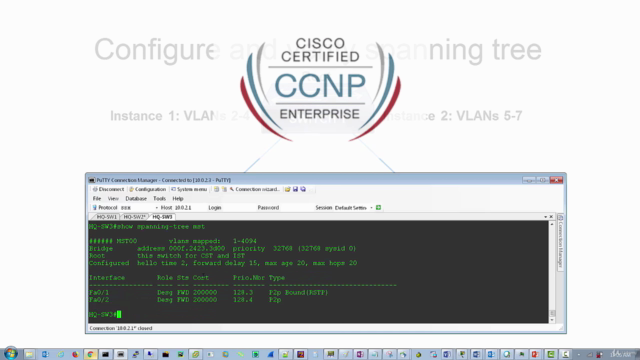
Task: Launch Internet Explorer from taskbar
Action: [60, 354]
